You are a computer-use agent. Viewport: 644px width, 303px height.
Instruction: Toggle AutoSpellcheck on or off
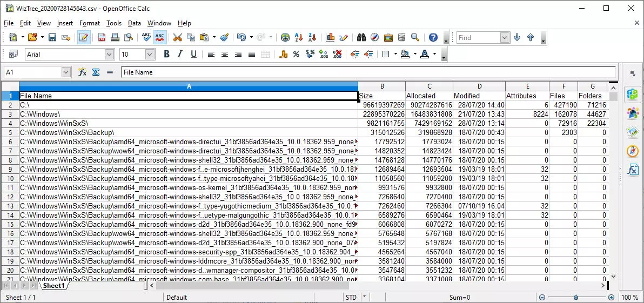[x=160, y=37]
